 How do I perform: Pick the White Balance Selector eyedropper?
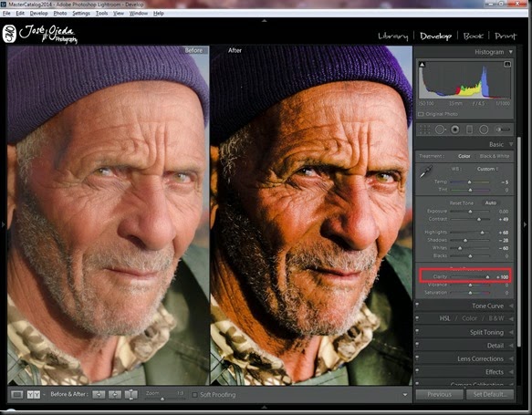click(x=425, y=171)
